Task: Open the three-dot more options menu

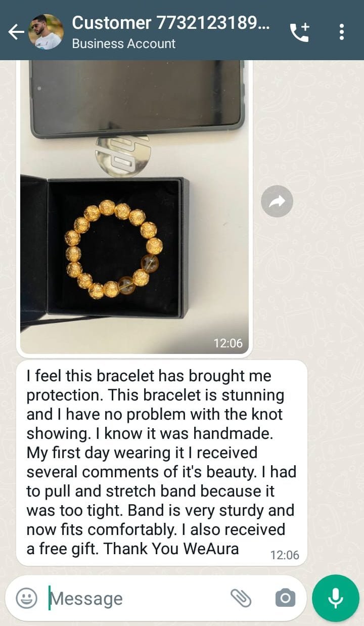Action: click(342, 32)
